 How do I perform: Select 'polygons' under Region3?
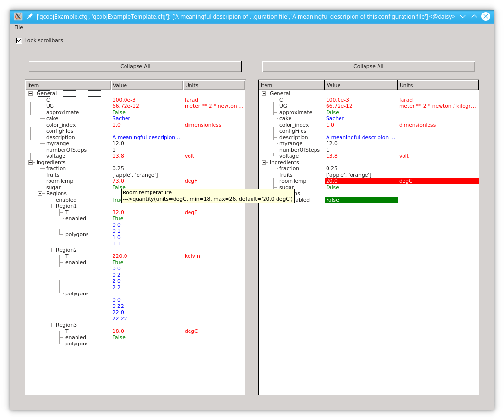coord(77,344)
